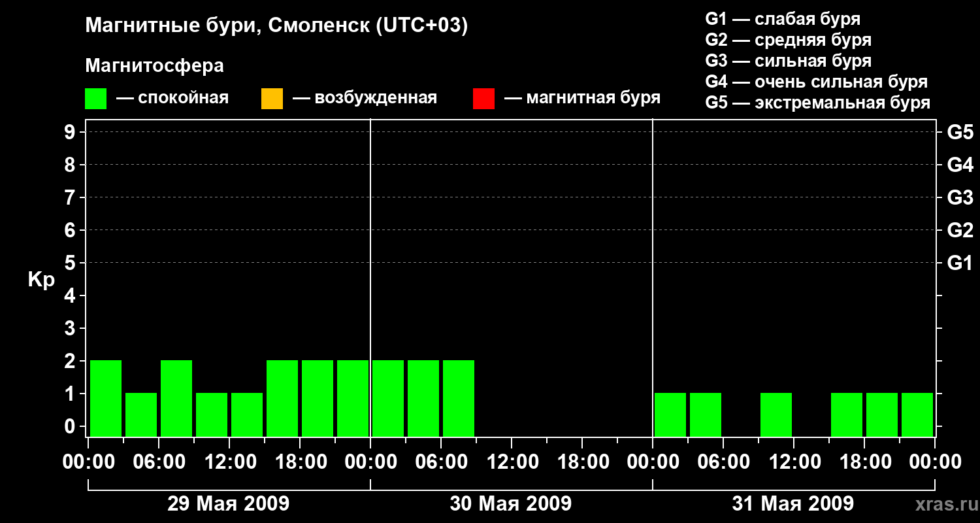Click the 30 Мая bar for 00:00–03:00
Image resolution: width=980 pixels, height=523 pixels.
(388, 398)
